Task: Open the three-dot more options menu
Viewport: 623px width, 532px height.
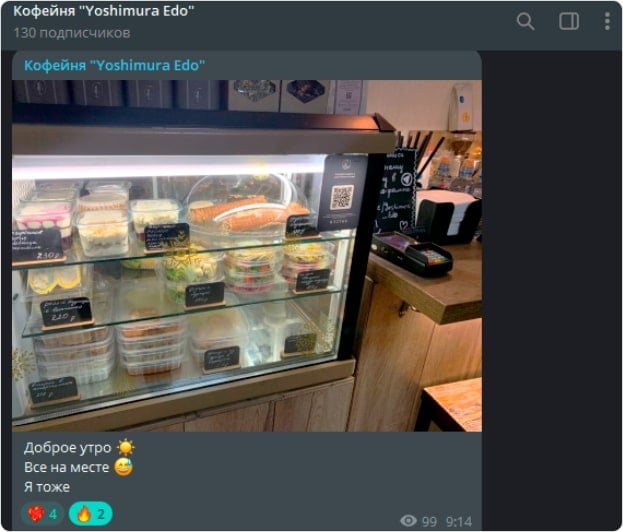Action: click(x=607, y=21)
